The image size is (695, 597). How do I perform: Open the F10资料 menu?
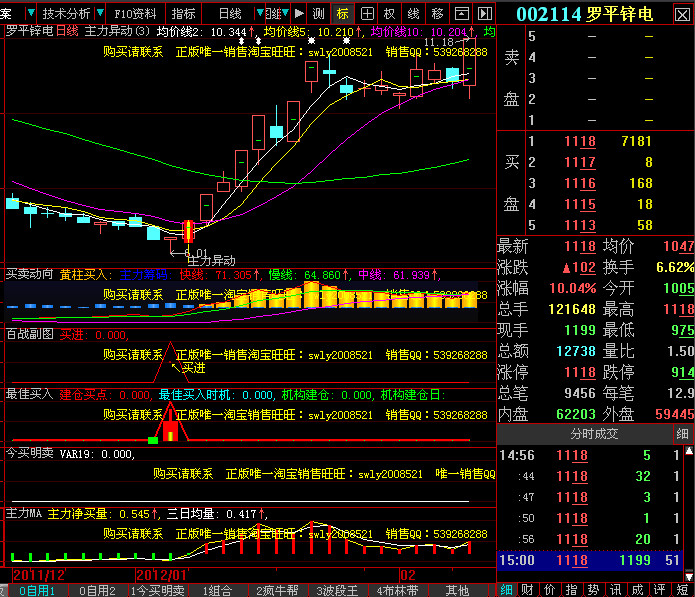[135, 13]
